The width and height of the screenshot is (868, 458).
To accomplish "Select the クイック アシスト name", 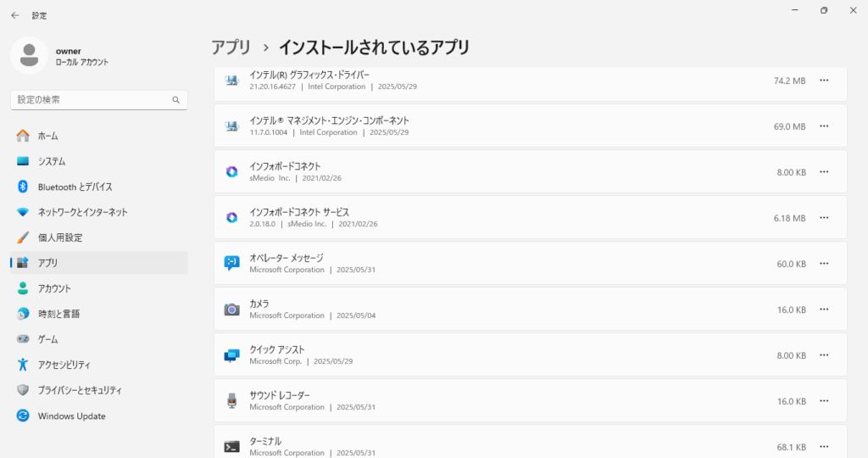I will tap(277, 349).
